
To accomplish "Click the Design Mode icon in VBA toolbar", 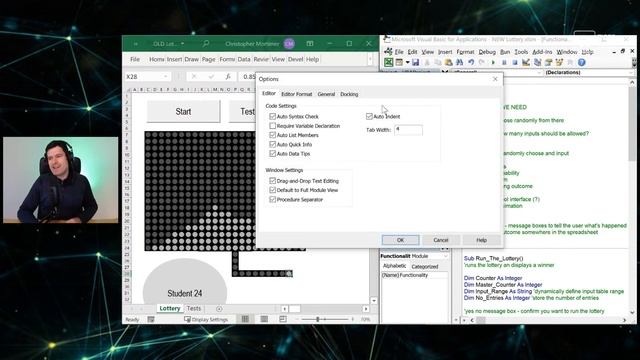I will click(526, 62).
